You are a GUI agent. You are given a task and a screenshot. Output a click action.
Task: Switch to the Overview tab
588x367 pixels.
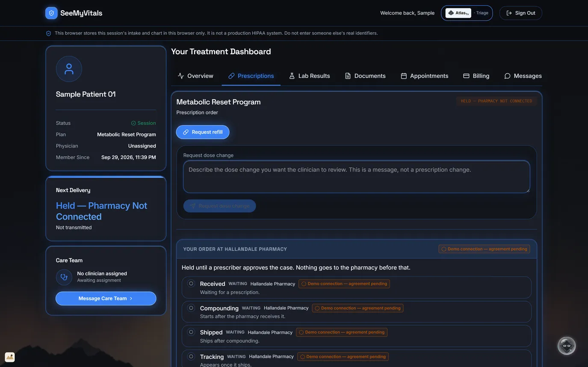195,76
